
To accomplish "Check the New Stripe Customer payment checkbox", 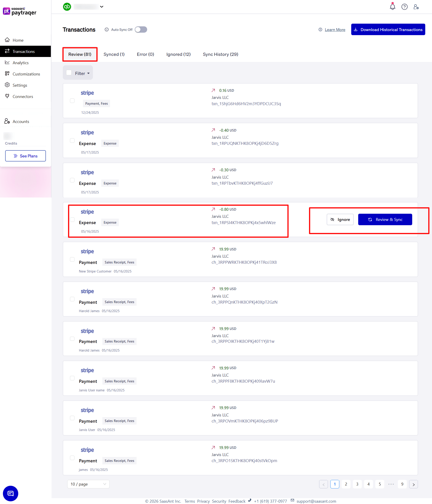I will [72, 259].
